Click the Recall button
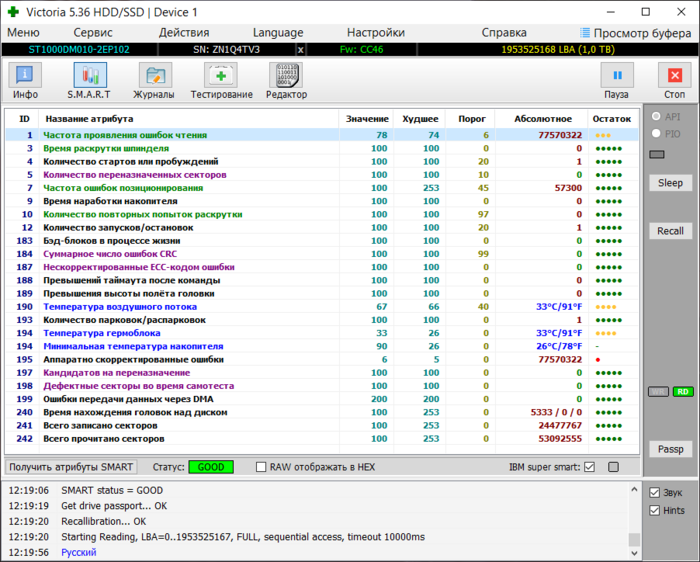The width and height of the screenshot is (700, 562). [669, 231]
